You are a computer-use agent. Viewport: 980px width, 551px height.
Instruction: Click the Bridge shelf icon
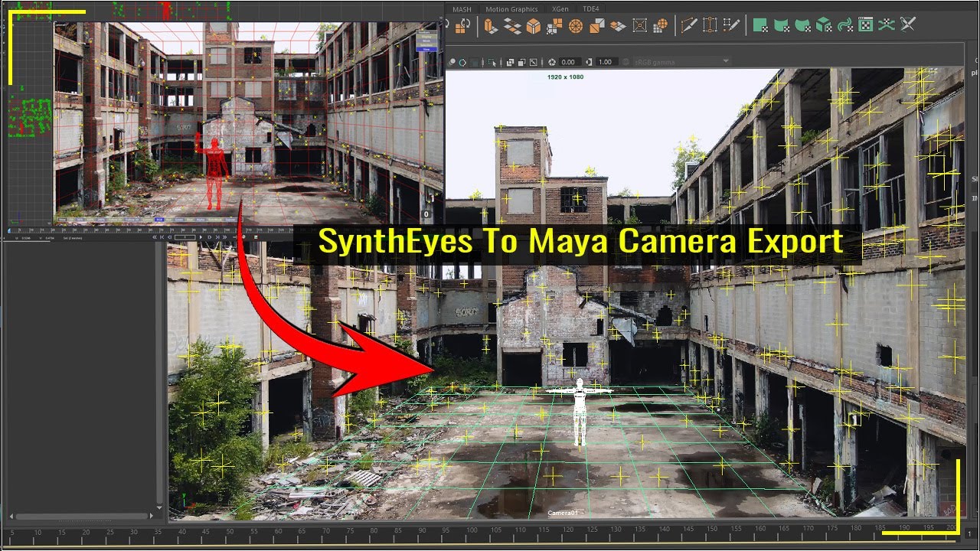click(512, 26)
